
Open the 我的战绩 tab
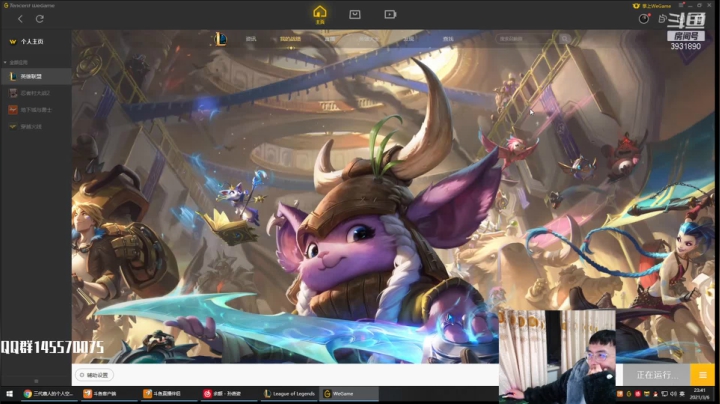pos(290,39)
